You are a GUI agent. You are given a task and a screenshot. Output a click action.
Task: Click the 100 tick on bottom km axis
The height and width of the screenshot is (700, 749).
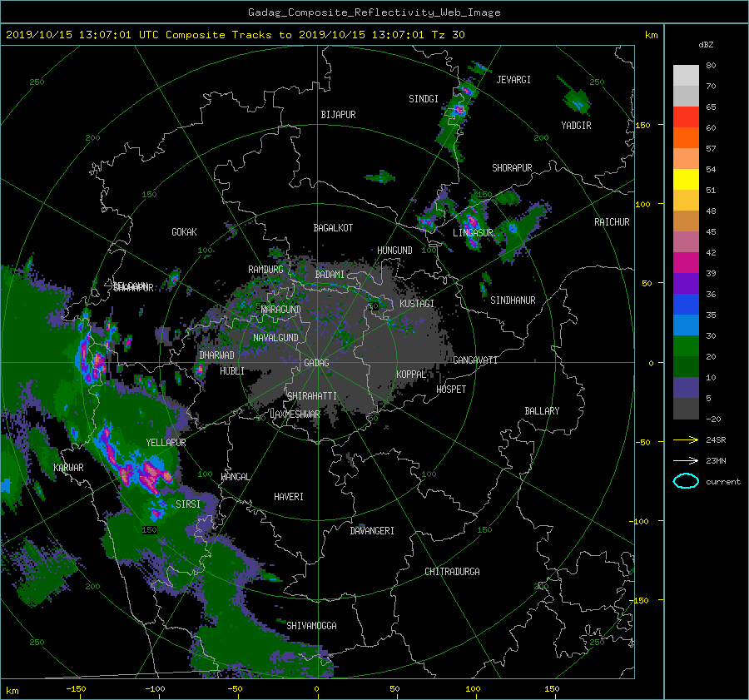click(473, 689)
